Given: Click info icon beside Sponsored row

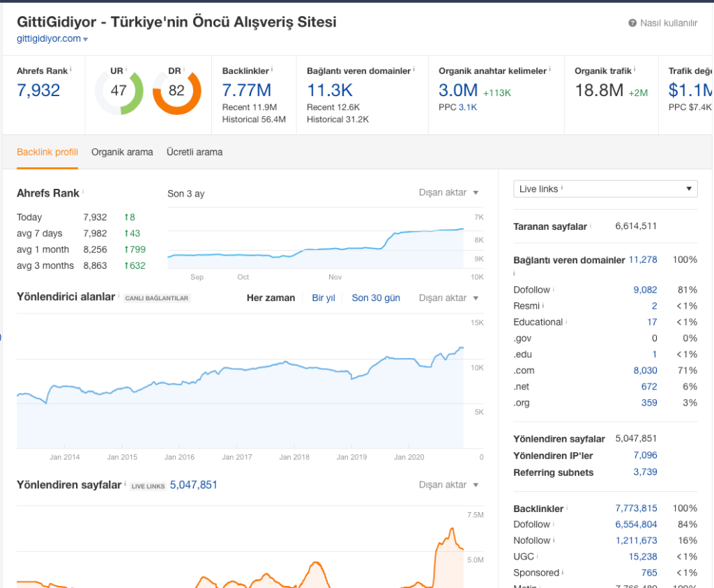Looking at the screenshot, I should point(563,572).
